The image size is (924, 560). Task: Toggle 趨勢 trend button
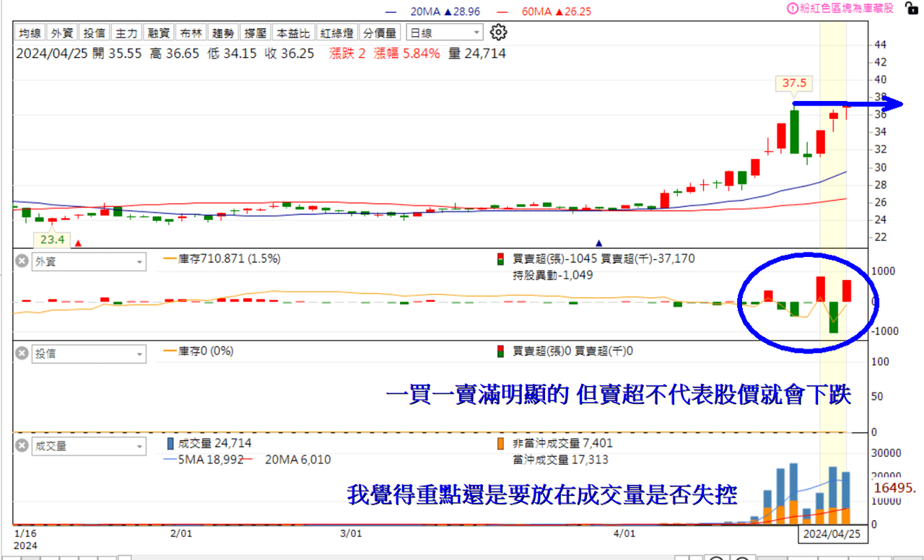(x=225, y=32)
